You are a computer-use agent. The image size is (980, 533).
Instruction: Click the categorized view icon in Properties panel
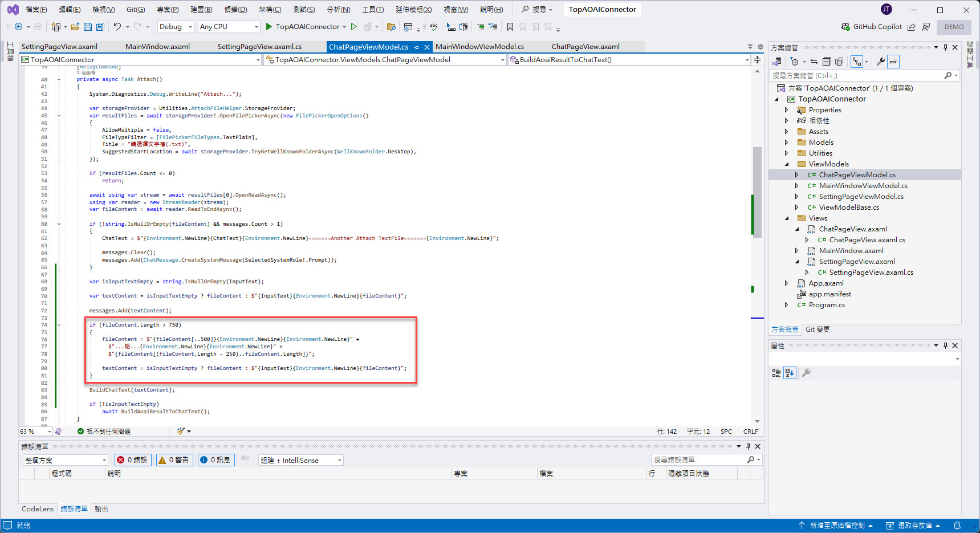[x=776, y=373]
